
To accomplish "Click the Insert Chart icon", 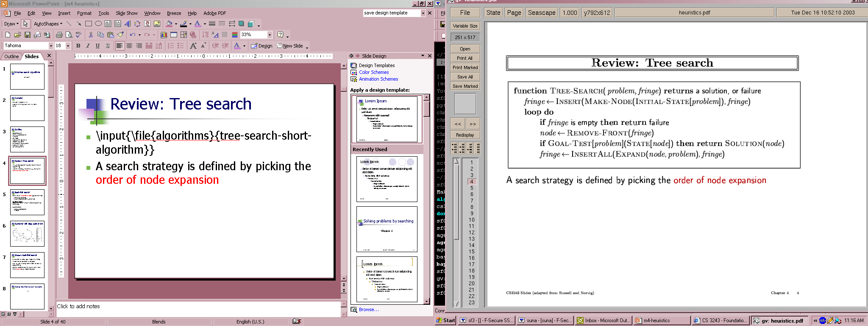I will tap(164, 35).
